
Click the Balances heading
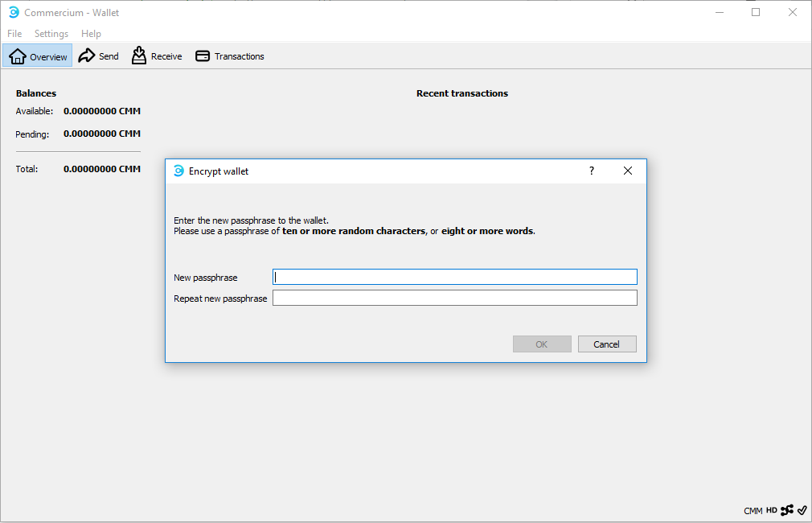pos(36,93)
